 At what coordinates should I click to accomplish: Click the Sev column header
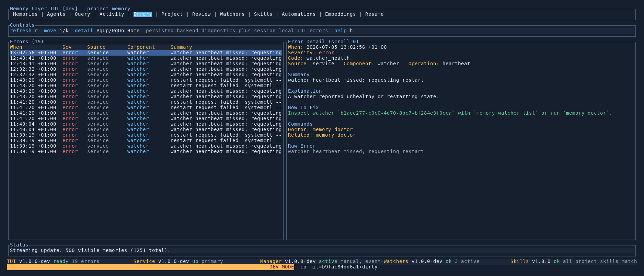(67, 47)
